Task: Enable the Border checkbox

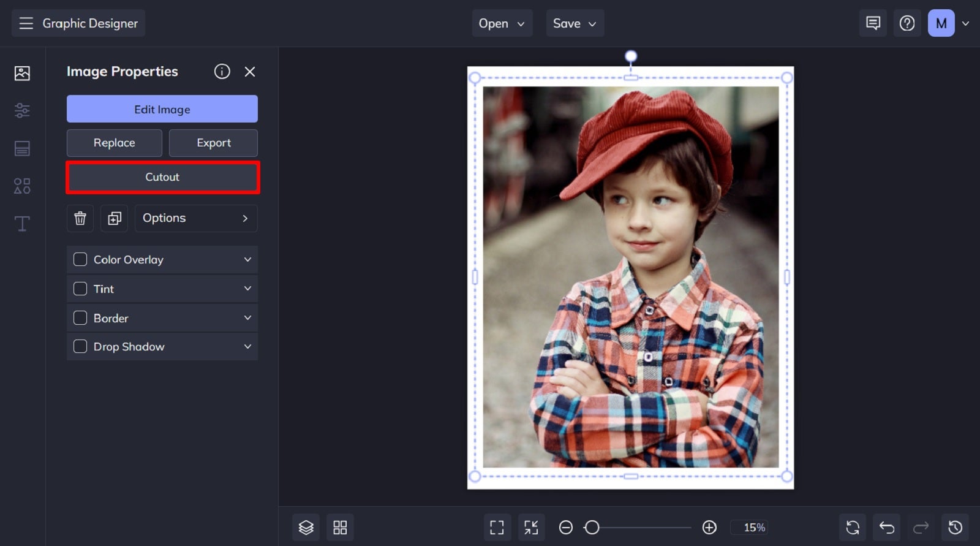Action: click(x=80, y=318)
